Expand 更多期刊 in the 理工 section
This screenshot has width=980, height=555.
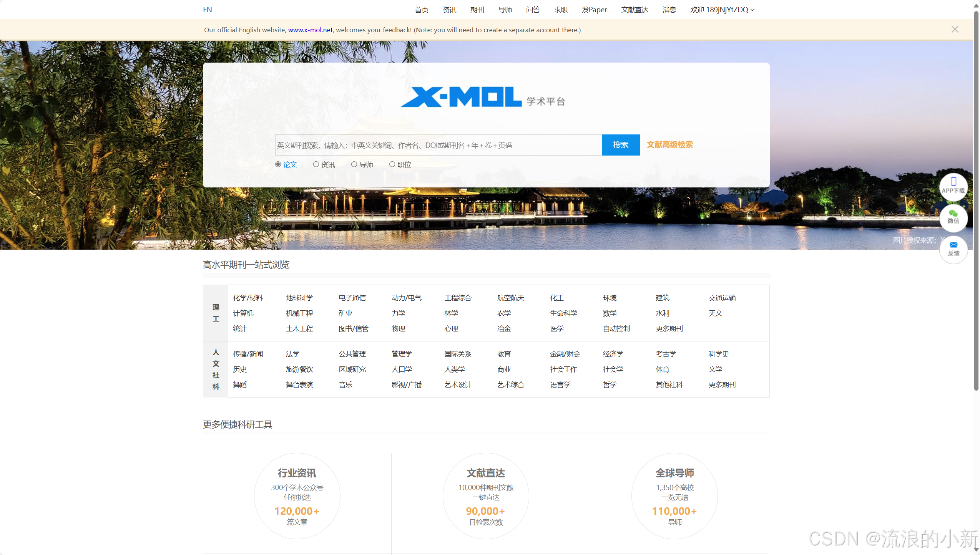(x=669, y=328)
